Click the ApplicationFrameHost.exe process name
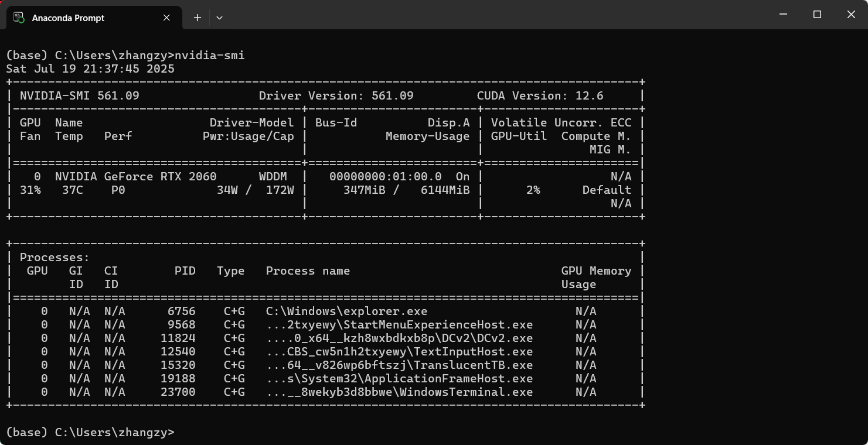 point(400,378)
